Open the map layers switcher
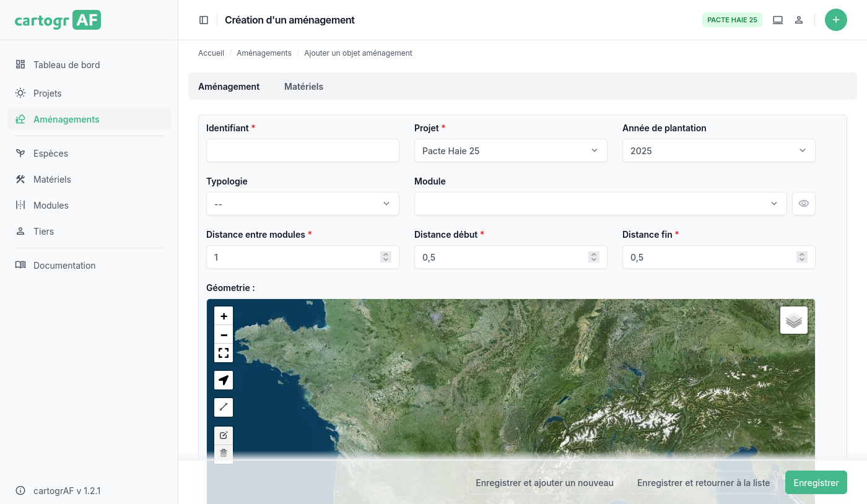This screenshot has width=867, height=504. tap(793, 320)
